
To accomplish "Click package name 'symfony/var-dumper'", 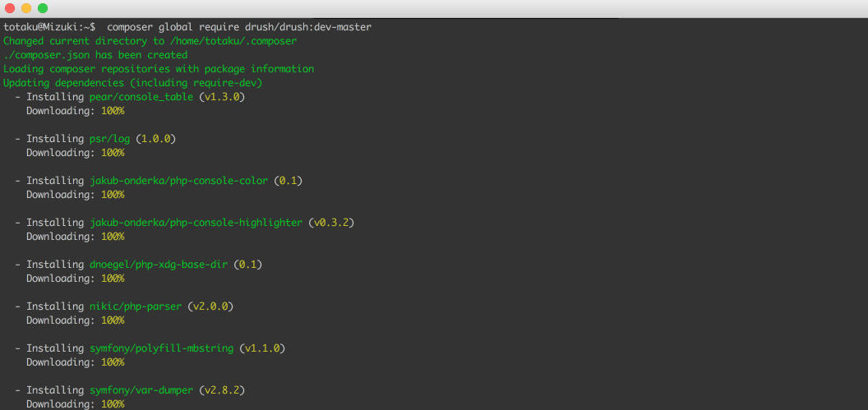I will 141,390.
